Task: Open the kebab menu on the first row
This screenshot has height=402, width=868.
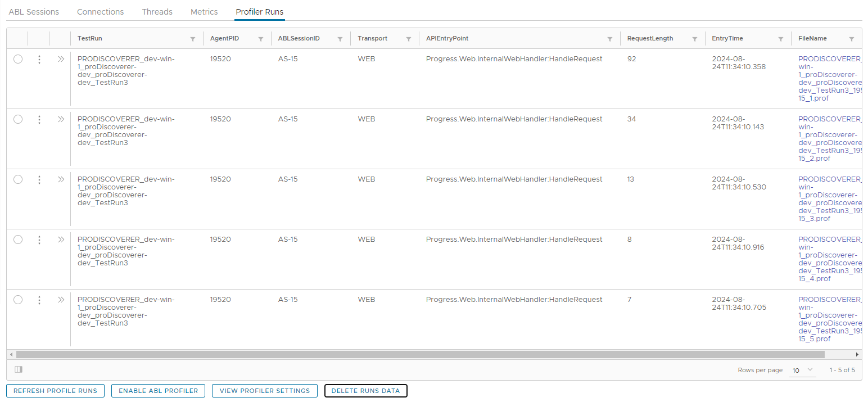Action: (x=39, y=58)
